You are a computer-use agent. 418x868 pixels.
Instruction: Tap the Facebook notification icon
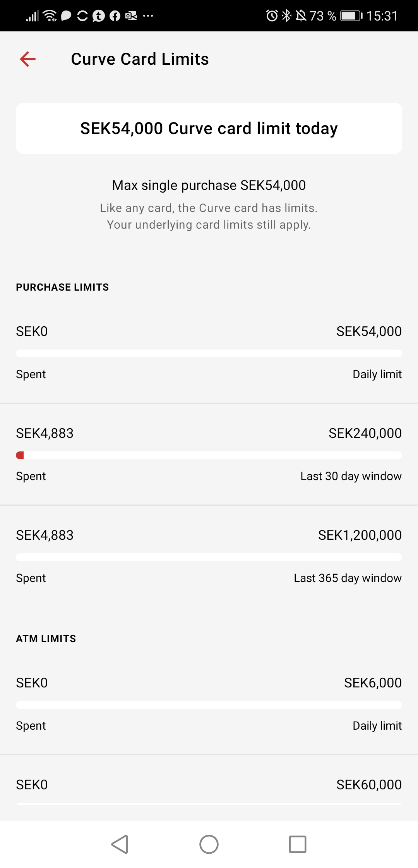click(115, 16)
